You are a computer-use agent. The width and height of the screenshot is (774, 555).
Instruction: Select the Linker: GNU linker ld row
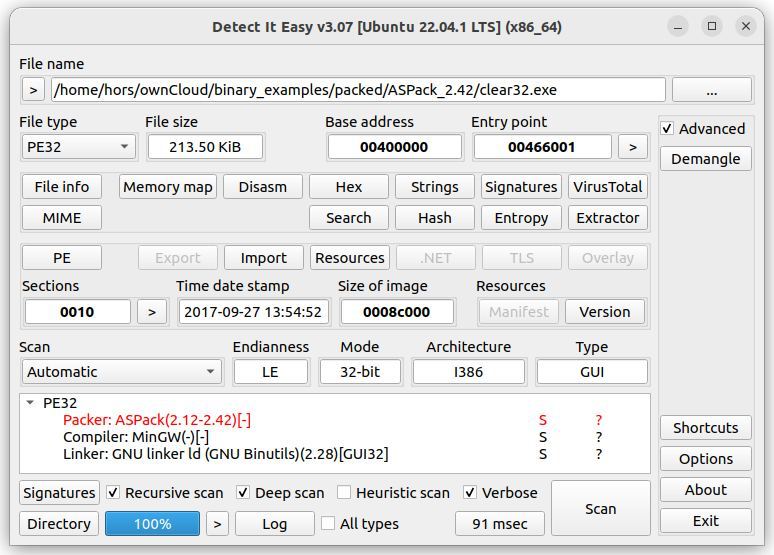tap(335, 454)
